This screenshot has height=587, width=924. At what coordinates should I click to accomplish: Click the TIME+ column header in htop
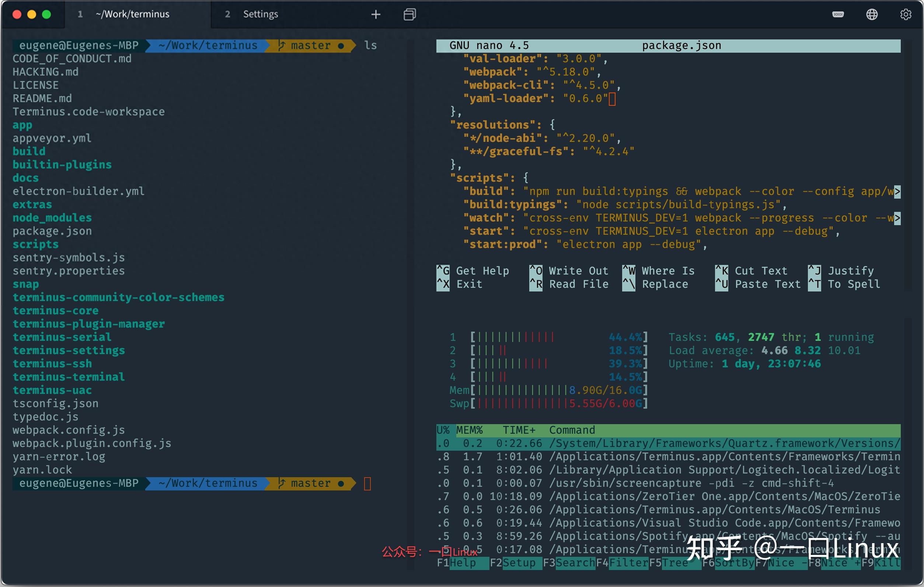(519, 430)
